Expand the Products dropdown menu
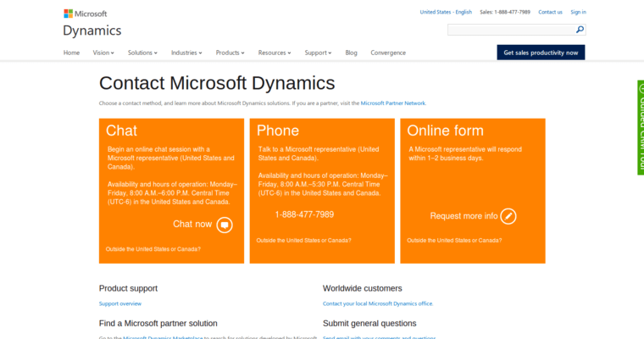The image size is (644, 339). point(230,53)
